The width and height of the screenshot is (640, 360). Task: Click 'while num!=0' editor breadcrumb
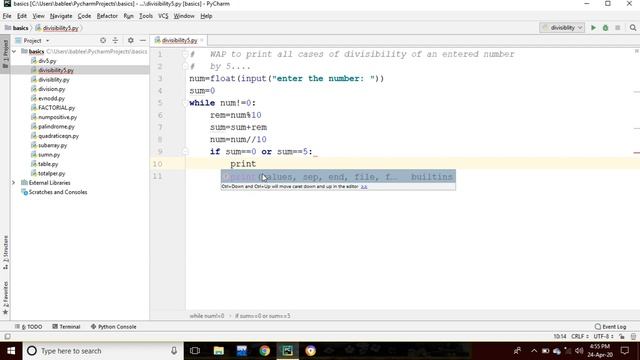[207, 316]
